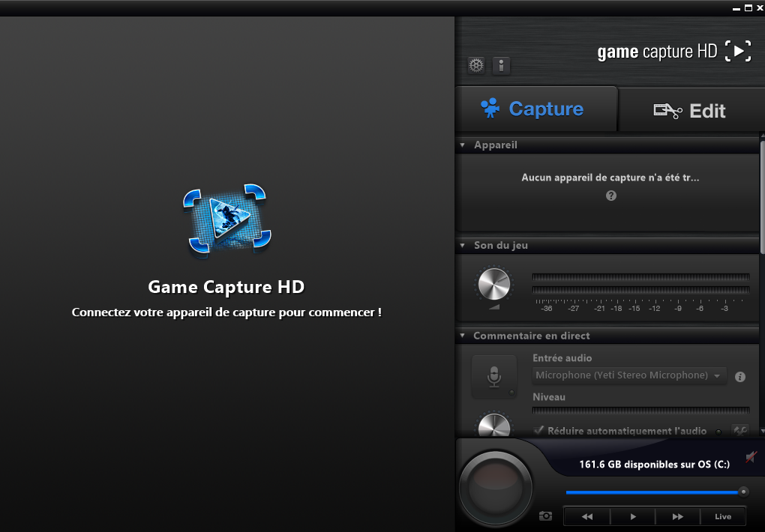Click the Niveau microphone level knob

point(493,423)
